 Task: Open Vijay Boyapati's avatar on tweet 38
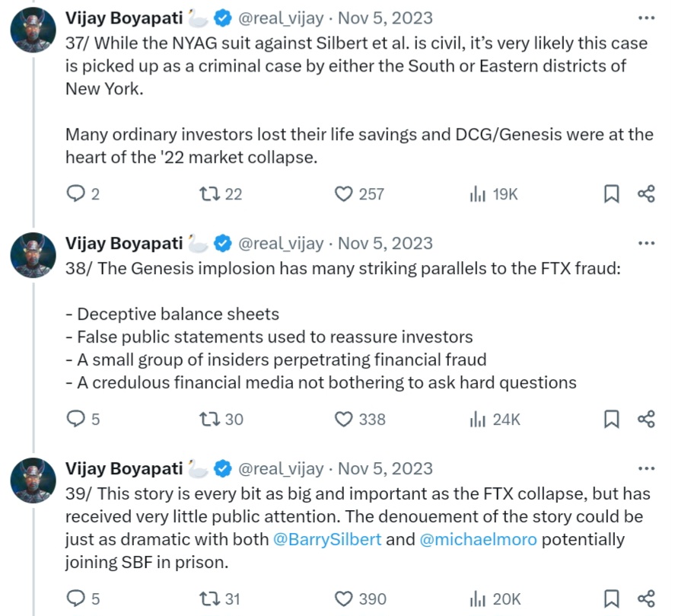(33, 255)
